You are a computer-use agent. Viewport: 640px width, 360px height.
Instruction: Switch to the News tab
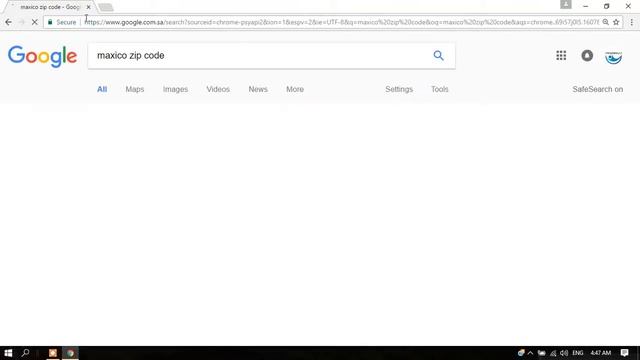pos(258,89)
